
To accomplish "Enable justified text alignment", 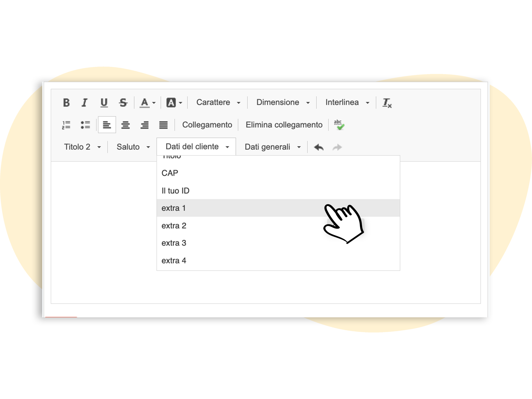I will (x=163, y=125).
